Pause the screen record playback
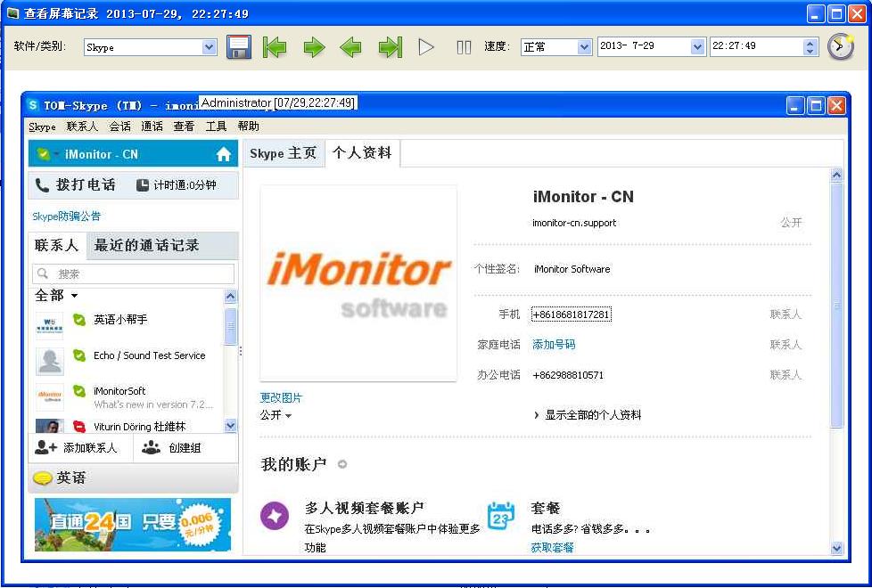This screenshot has height=588, width=872. point(464,47)
